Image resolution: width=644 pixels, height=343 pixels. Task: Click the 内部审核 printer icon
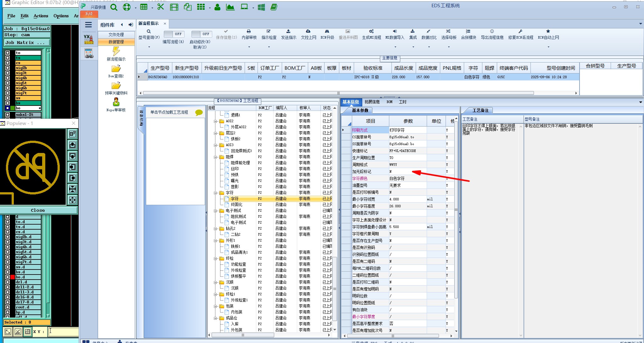[x=249, y=31]
